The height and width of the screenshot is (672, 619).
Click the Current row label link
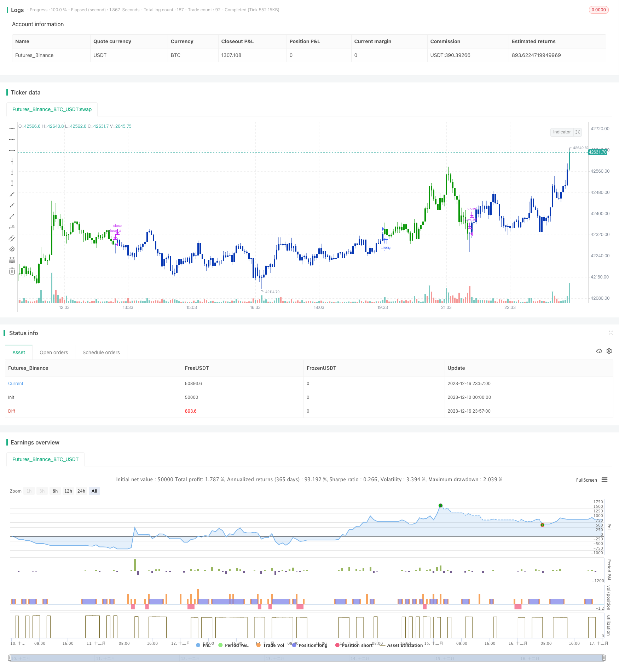click(x=16, y=383)
